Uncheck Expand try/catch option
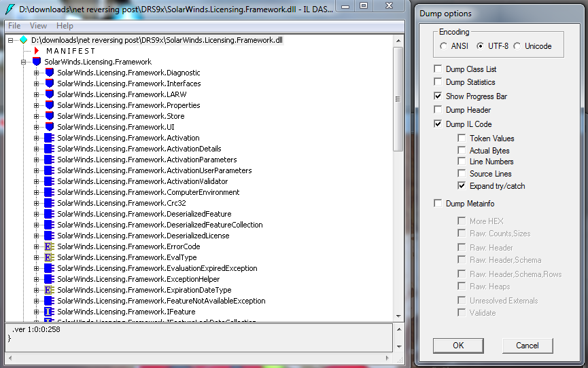This screenshot has width=588, height=368. pos(462,185)
